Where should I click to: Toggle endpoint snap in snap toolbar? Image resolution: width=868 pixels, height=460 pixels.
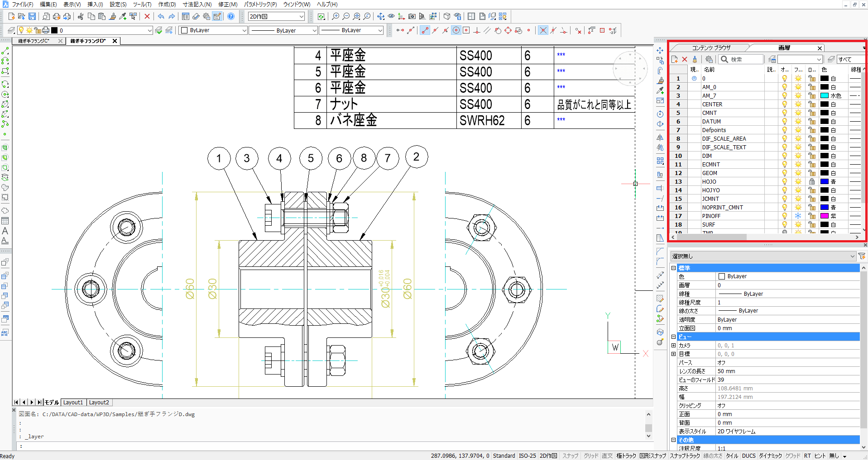coord(425,30)
